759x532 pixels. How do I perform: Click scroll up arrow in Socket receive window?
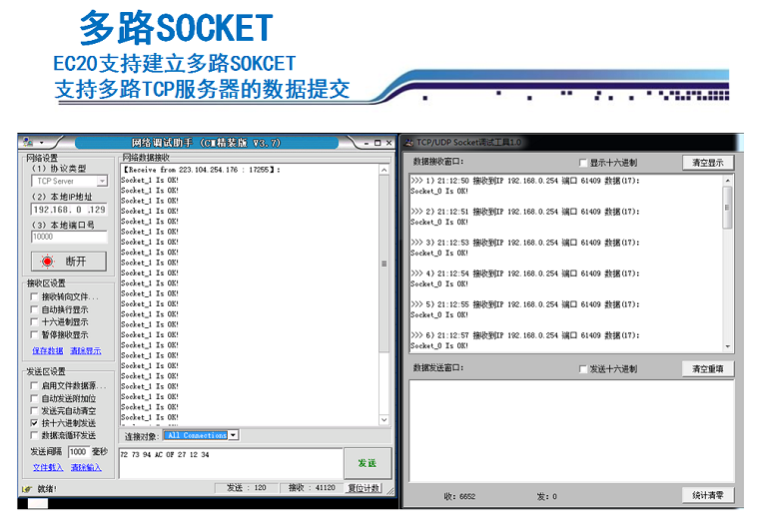[x=727, y=181]
